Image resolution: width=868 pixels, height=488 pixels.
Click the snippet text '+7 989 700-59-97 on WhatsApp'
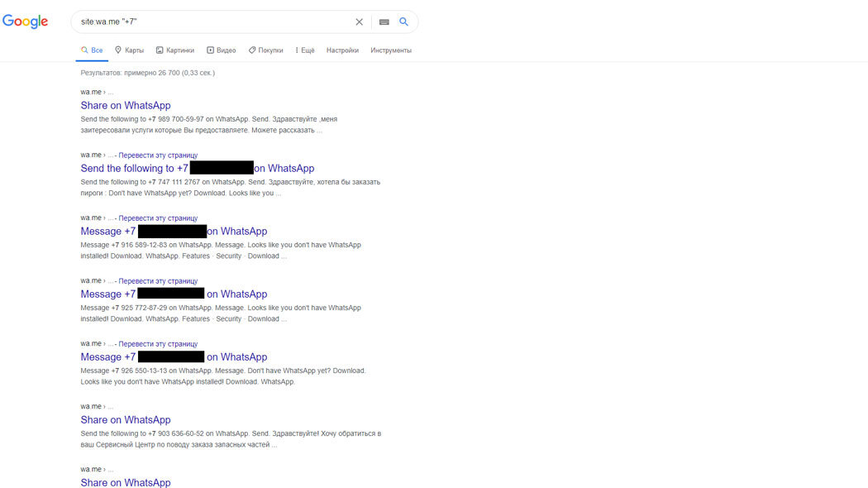point(198,119)
